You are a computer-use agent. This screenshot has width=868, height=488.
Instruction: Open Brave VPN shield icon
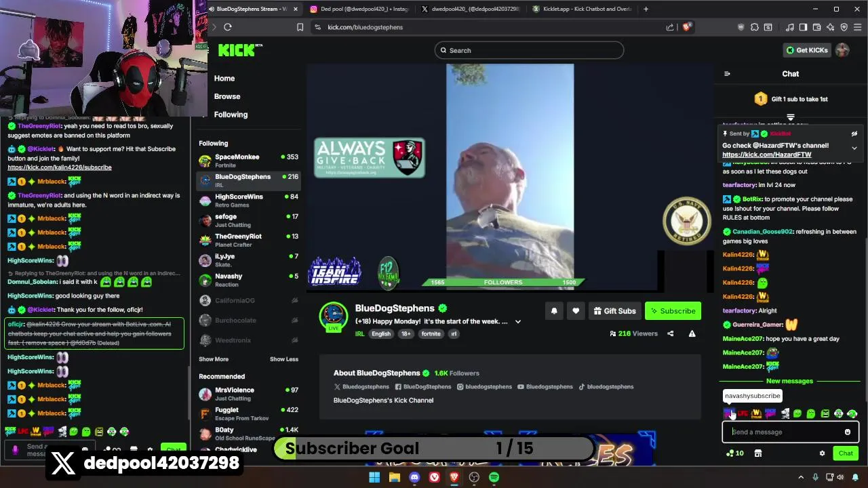tap(844, 27)
